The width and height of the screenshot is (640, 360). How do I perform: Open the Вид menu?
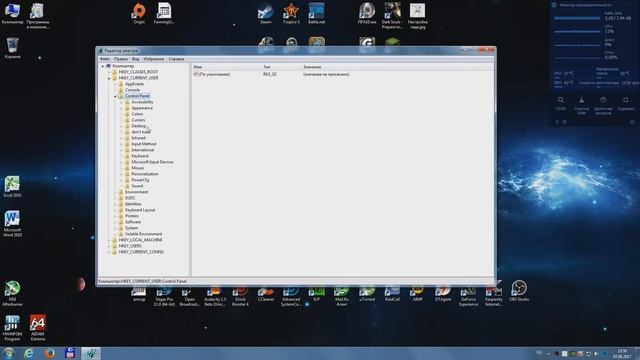[136, 59]
